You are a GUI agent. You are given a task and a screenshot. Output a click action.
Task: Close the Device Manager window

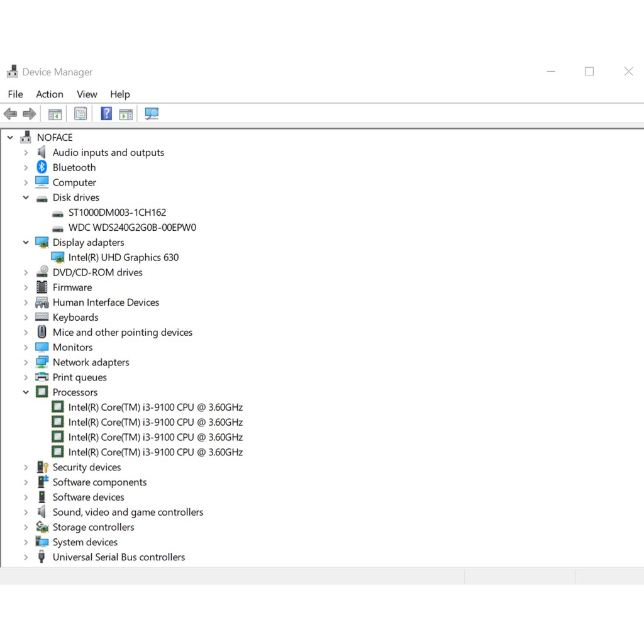tap(628, 72)
